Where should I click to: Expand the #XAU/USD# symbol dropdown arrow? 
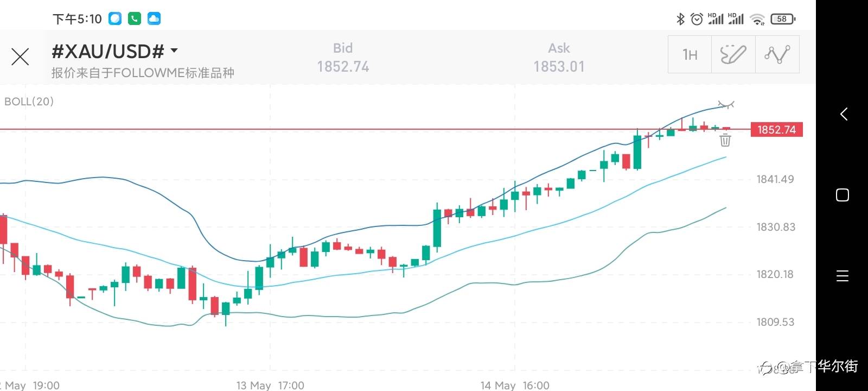pos(174,51)
